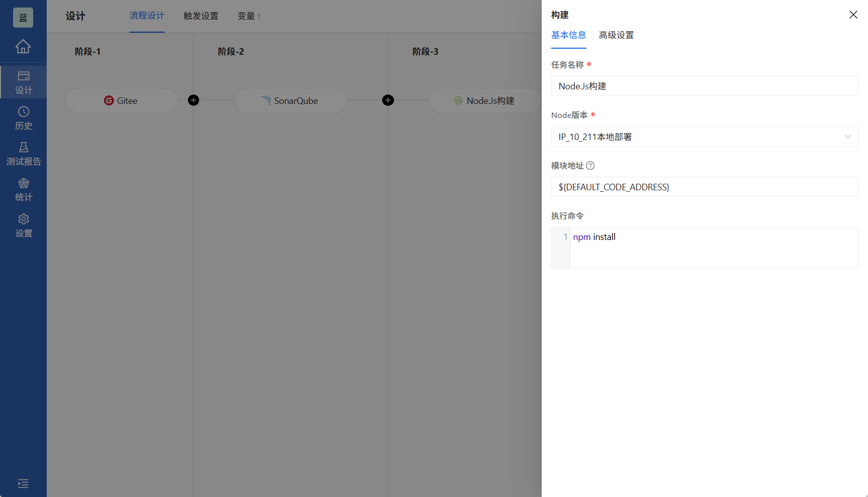Screen dimensions: 868x497
Task: Switch to the 高级设置 tab
Action: coord(616,35)
